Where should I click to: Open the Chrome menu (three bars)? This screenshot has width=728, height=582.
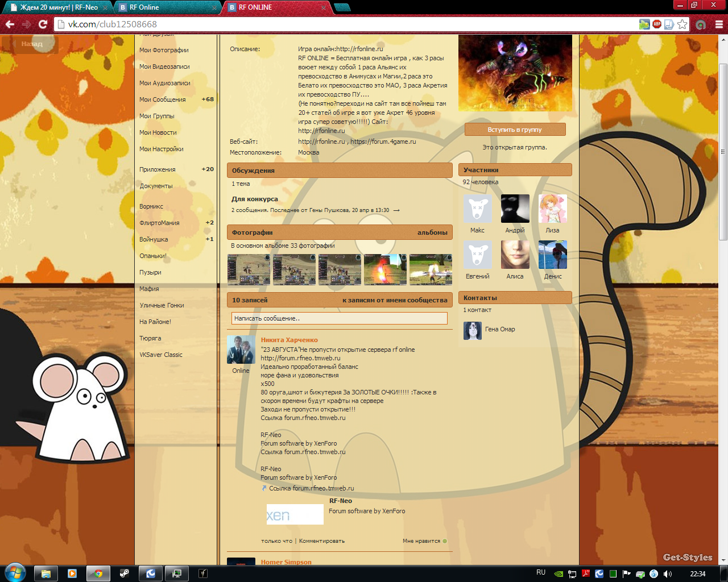(719, 24)
